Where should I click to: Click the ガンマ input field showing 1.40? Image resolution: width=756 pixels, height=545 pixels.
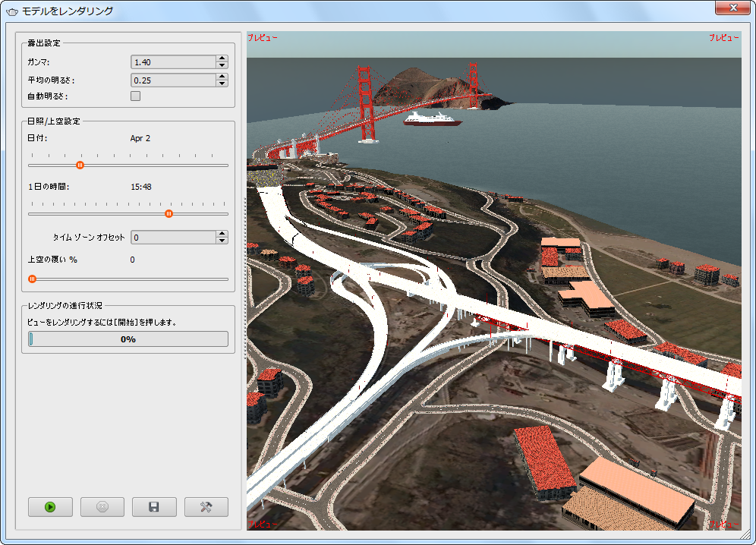174,61
